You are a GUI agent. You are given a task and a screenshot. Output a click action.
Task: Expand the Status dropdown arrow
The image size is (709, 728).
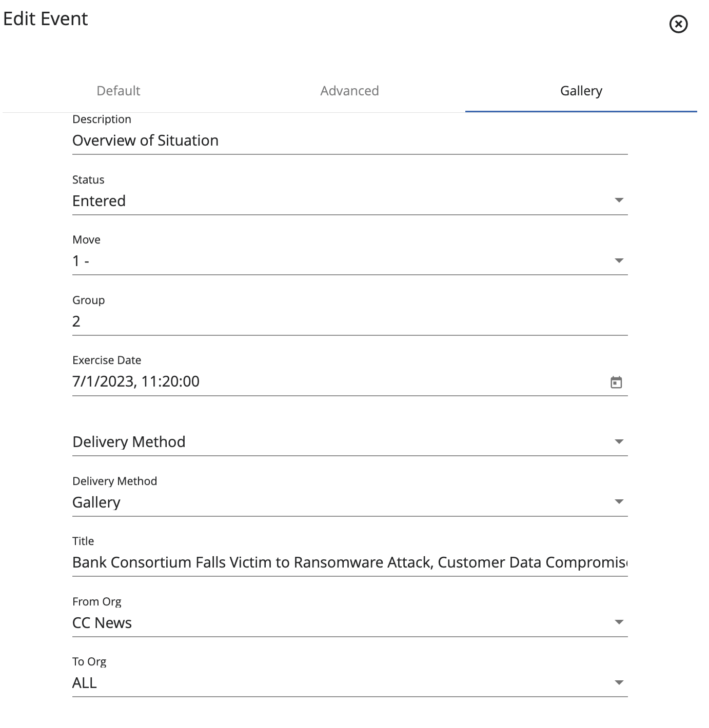[x=619, y=200]
